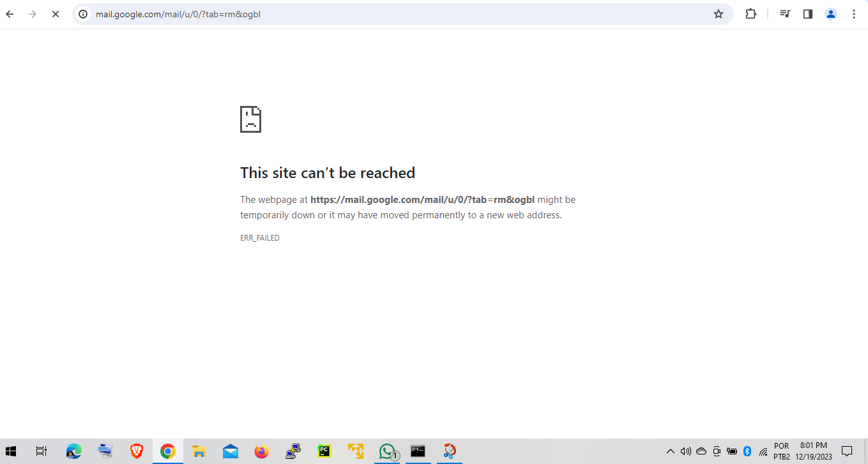Open the Chrome profile avatar
The height and width of the screenshot is (464, 868).
pos(831,14)
